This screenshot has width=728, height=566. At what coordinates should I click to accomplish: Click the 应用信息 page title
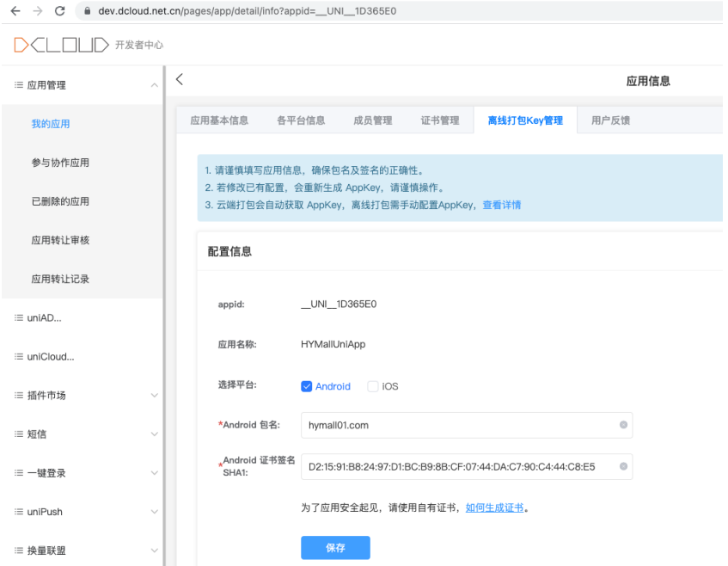pos(648,82)
